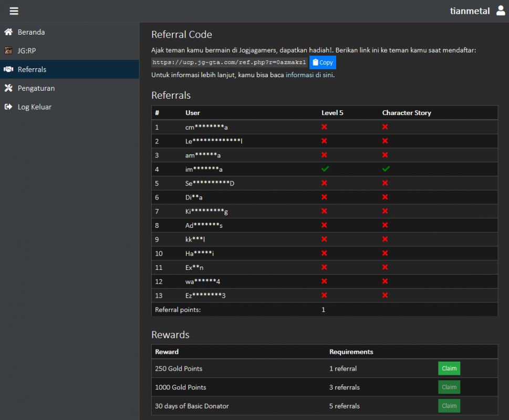
Task: Claim the 1000 Gold Points reward
Action: (449, 387)
